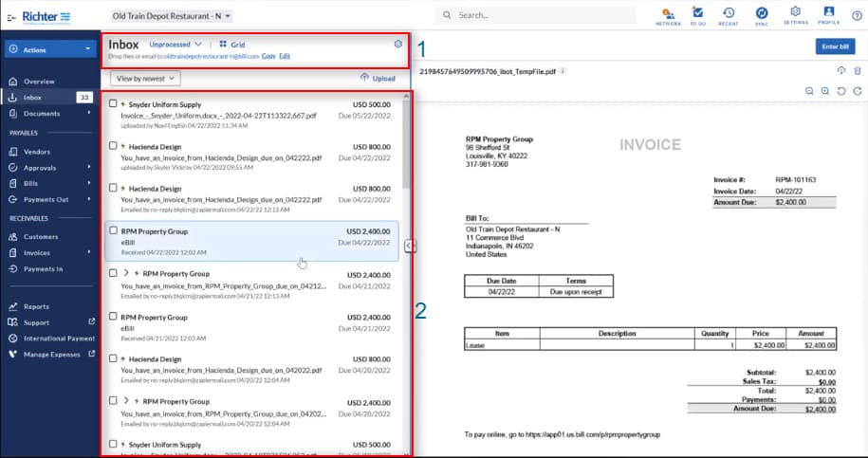The height and width of the screenshot is (458, 868).
Task: Download the document with the cloud arrow icon
Action: click(x=840, y=70)
